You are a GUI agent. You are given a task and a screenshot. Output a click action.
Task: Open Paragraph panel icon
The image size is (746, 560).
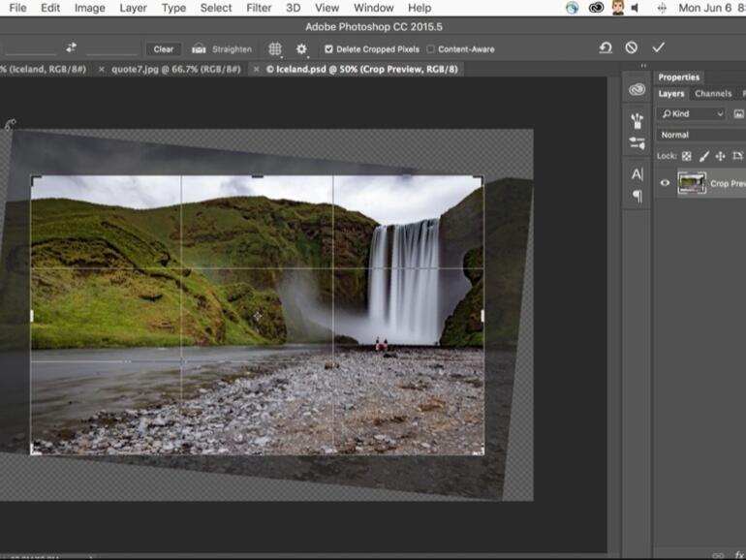637,196
